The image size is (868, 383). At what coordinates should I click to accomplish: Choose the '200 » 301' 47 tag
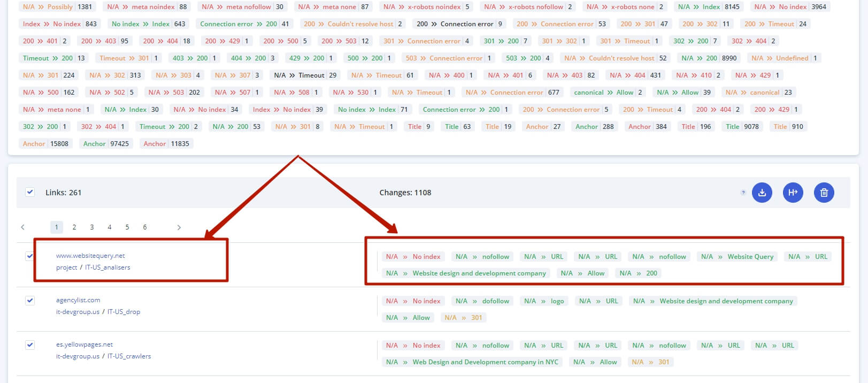644,24
